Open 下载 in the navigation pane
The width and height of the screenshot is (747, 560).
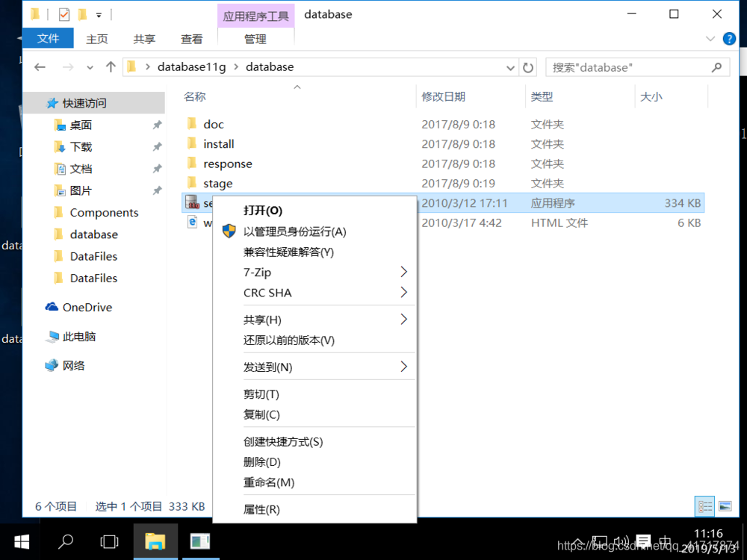point(81,146)
